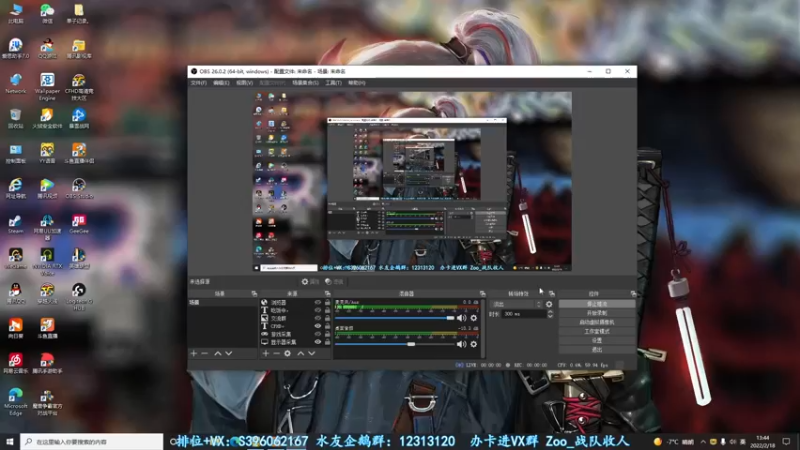800x450 pixels.
Task: Open the View menu in OBS
Action: [244, 83]
